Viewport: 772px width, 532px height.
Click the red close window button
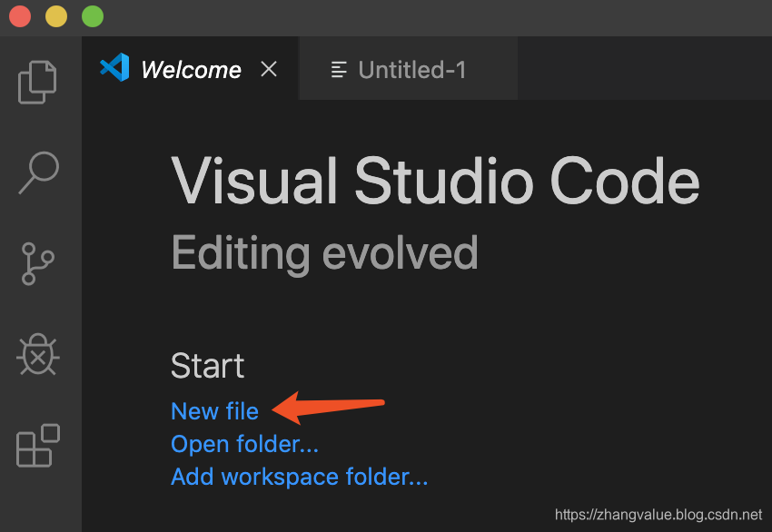(20, 16)
